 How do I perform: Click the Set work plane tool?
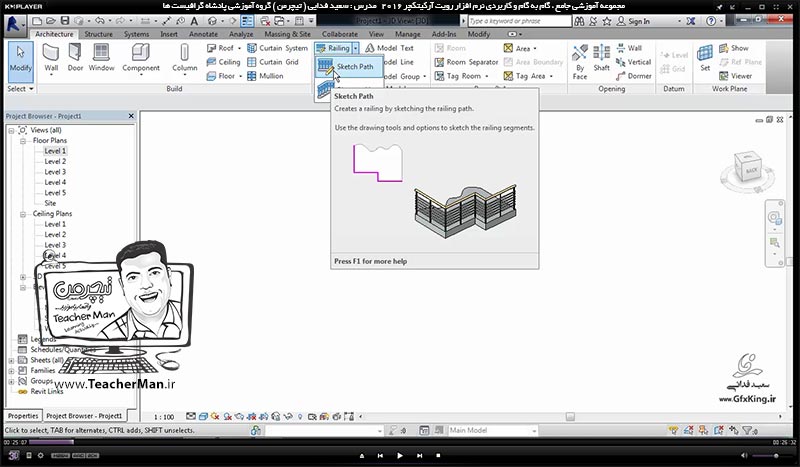(x=705, y=58)
